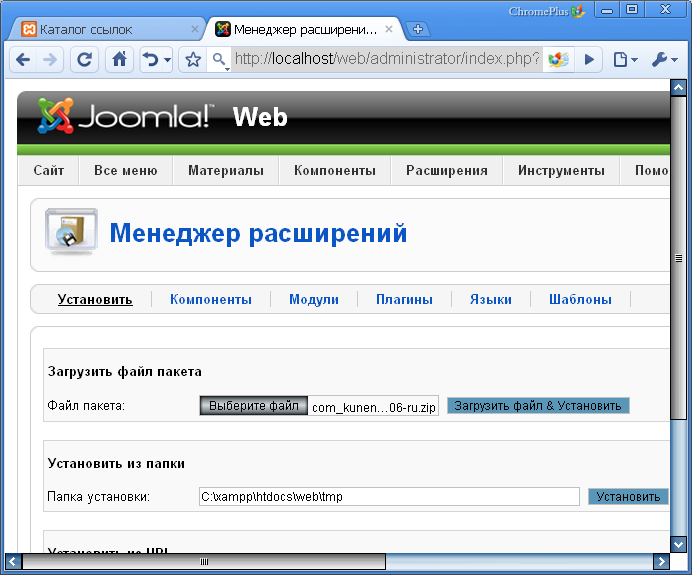Viewport: 692px width, 575px height.
Task: Click the horizontal scrollbar left arrow
Action: point(13,562)
